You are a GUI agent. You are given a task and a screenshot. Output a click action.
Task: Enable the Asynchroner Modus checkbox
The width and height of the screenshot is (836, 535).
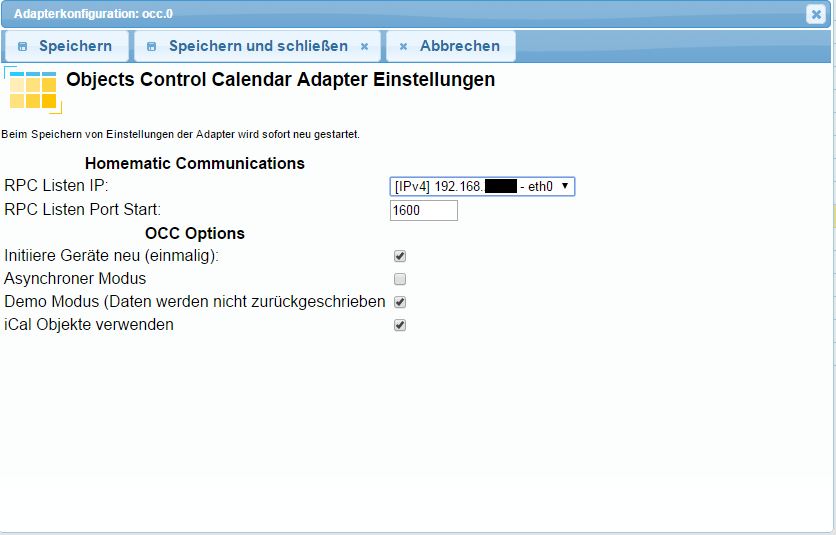point(400,279)
